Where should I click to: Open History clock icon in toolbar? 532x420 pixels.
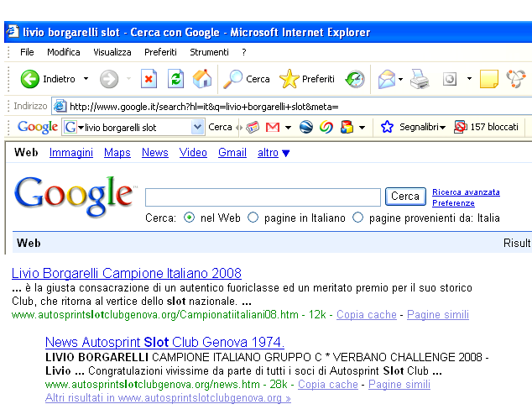click(x=355, y=79)
